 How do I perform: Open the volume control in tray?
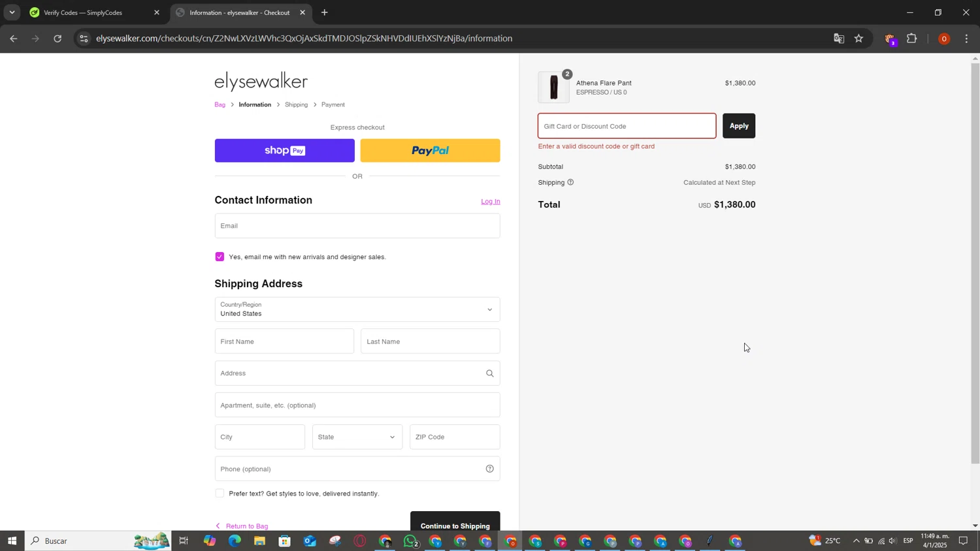coord(893,541)
